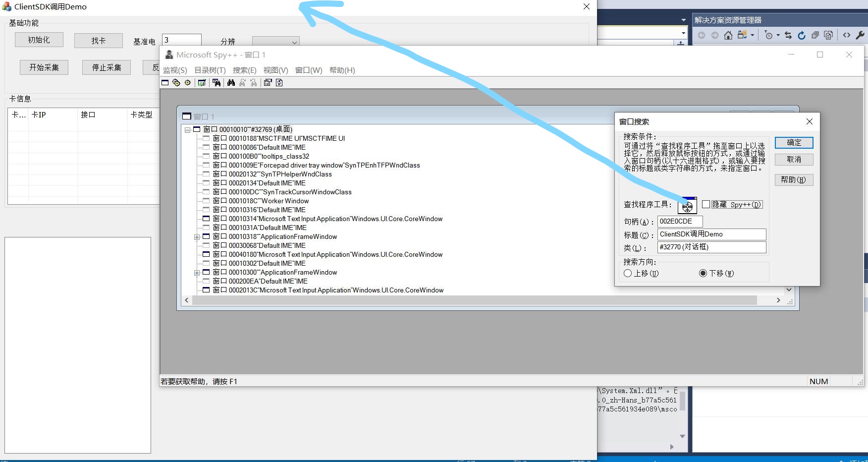Viewport: 868px width, 462px height.
Task: Click the Home icon in Solution Explorer
Action: (728, 35)
